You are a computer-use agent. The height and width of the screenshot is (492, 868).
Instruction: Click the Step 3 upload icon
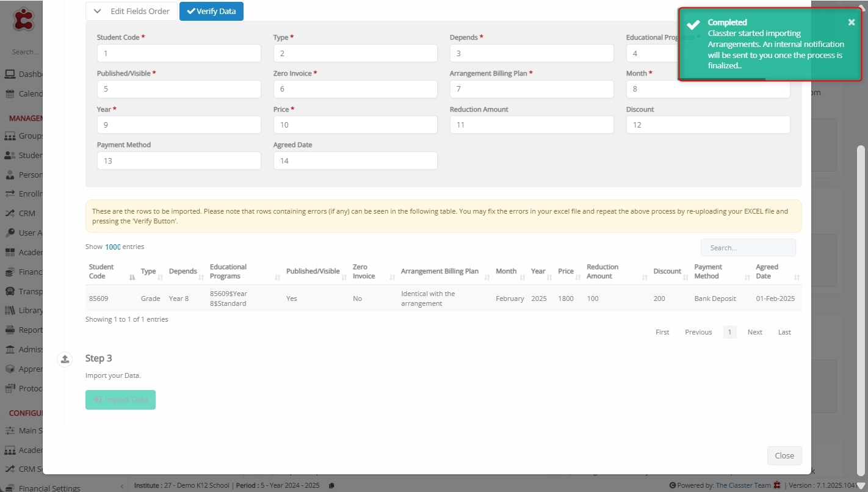(x=65, y=359)
